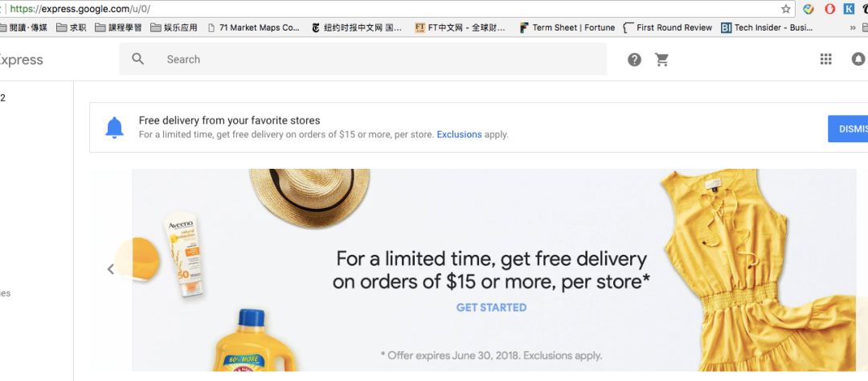The image size is (868, 381).
Task: Click the blue K extension icon
Action: point(849,9)
